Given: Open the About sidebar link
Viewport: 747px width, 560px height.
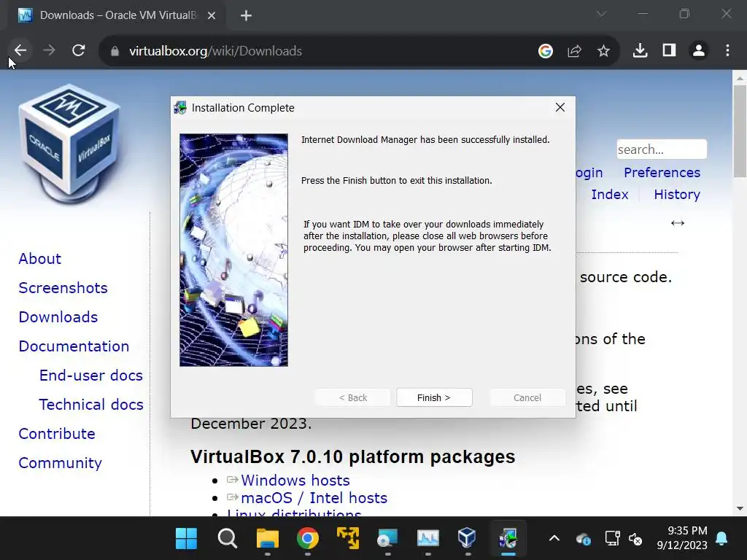Looking at the screenshot, I should coord(40,259).
